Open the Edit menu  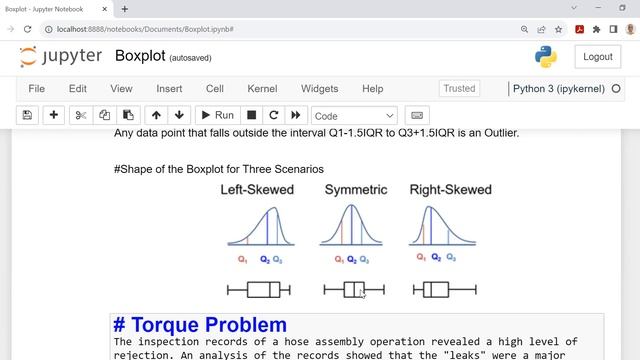tap(78, 89)
